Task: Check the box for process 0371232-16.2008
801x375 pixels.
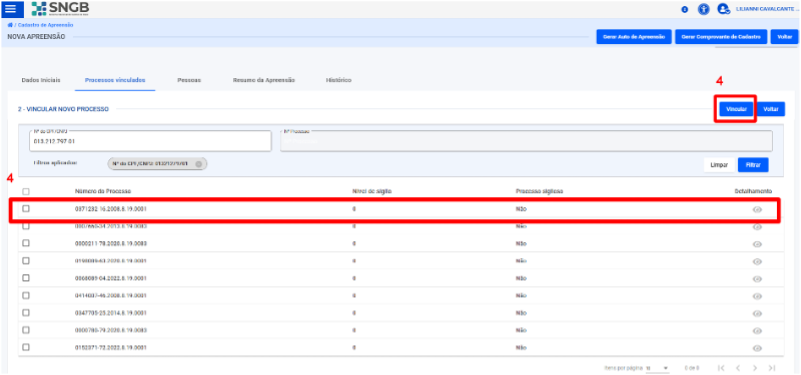Action: coord(26,208)
